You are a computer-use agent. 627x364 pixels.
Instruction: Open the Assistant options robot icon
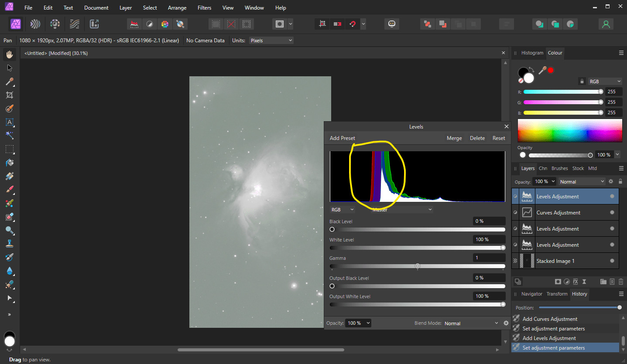[x=392, y=24]
